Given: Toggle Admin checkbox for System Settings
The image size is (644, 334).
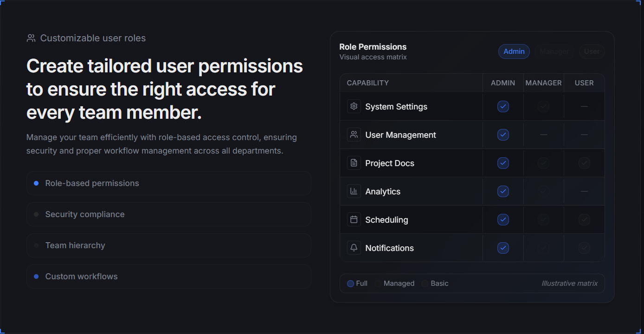Looking at the screenshot, I should coord(503,106).
